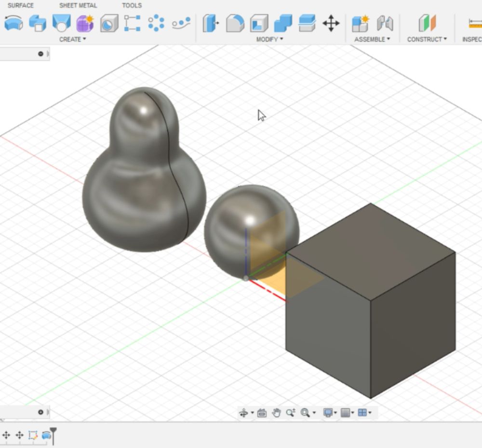
Task: Click the Create Form icon in toolbar
Action: click(85, 23)
